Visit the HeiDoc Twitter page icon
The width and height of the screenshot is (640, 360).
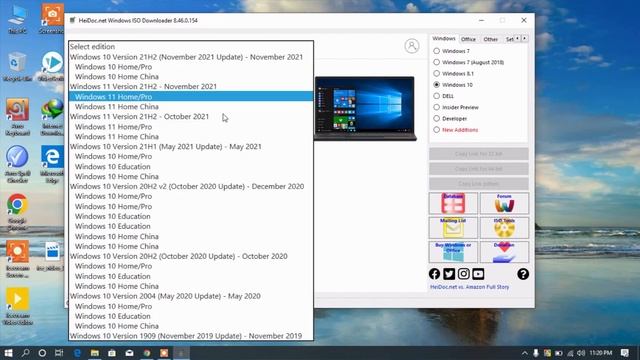coord(449,274)
